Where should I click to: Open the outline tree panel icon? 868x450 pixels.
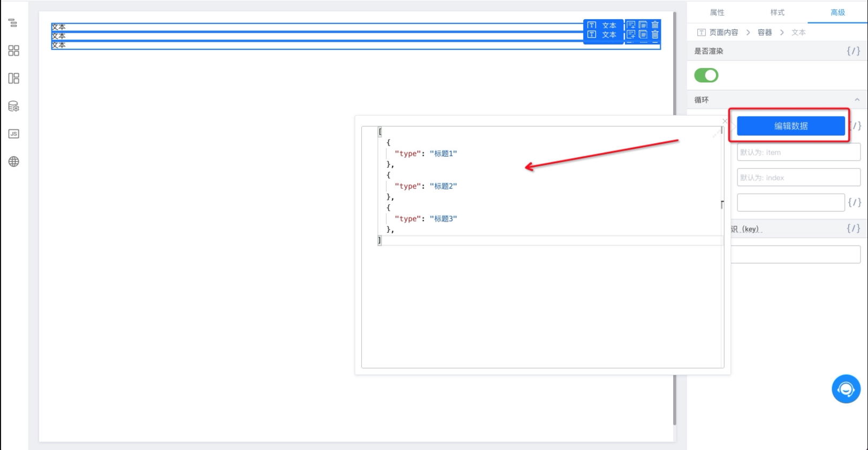click(13, 23)
